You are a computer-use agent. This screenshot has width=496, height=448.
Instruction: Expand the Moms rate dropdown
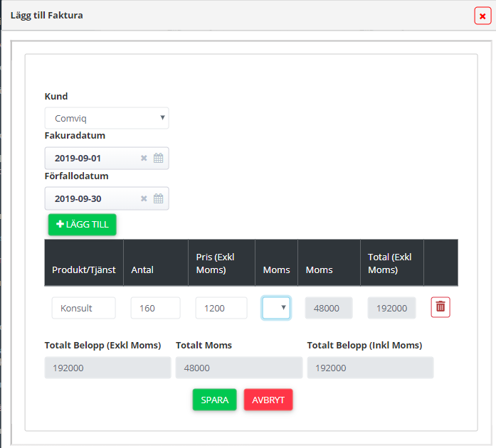pyautogui.click(x=276, y=308)
